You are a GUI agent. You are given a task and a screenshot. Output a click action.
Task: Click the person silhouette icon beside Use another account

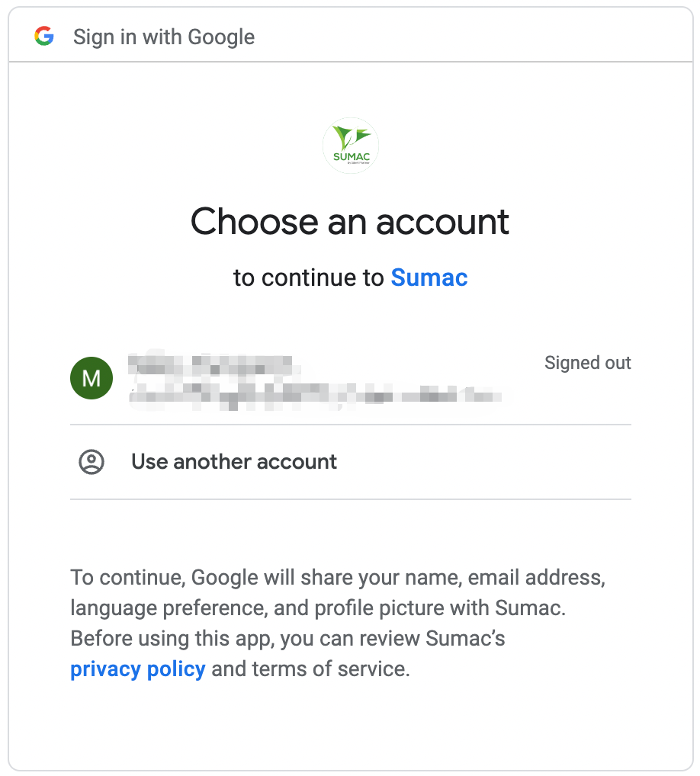pos(91,461)
